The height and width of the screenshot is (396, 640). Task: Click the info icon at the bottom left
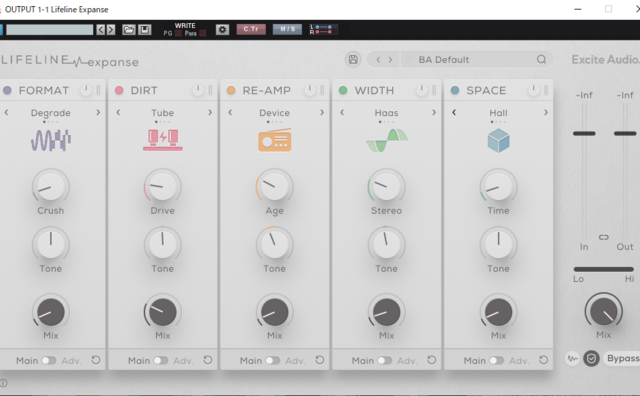point(3,383)
